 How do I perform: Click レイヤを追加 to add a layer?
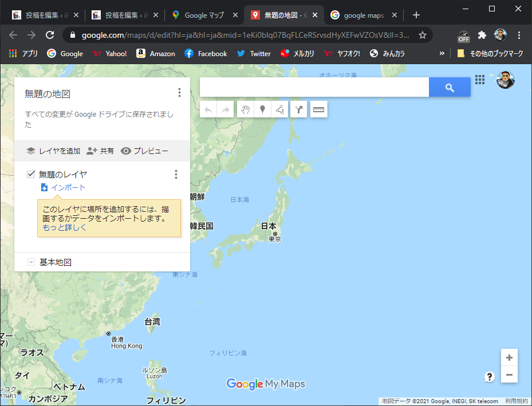(53, 151)
